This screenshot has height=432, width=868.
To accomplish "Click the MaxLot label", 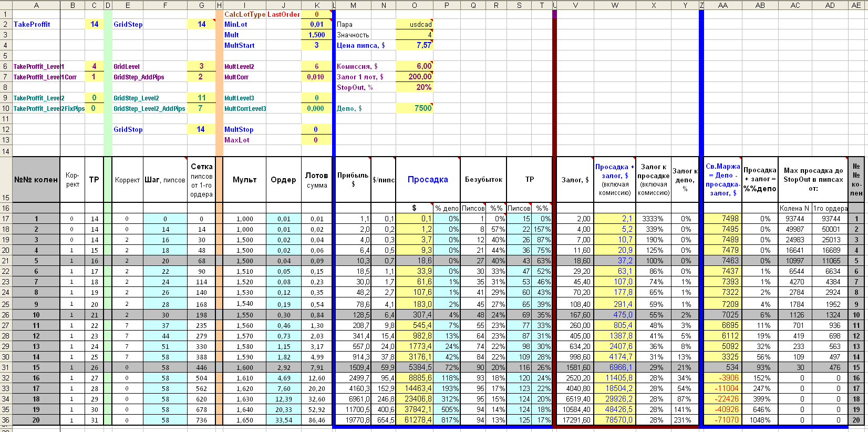I will point(237,140).
